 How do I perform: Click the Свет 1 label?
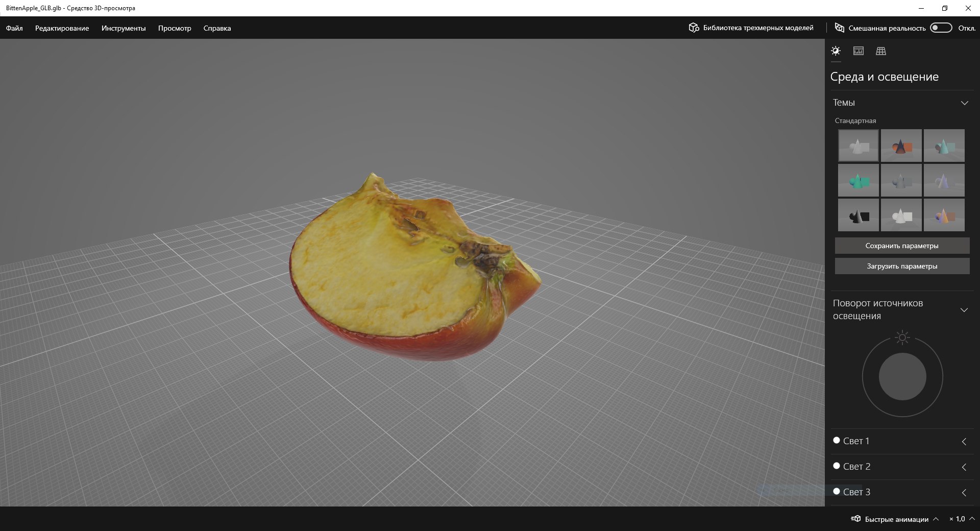click(x=856, y=441)
